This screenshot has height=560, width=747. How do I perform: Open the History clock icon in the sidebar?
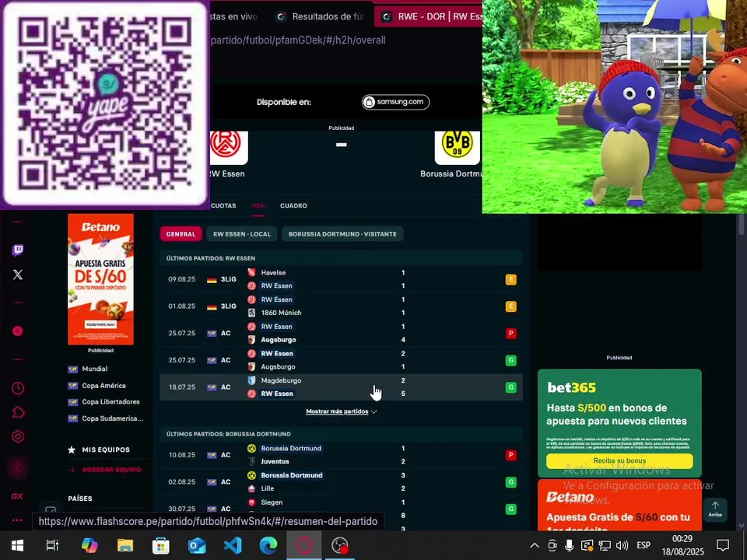(x=18, y=388)
